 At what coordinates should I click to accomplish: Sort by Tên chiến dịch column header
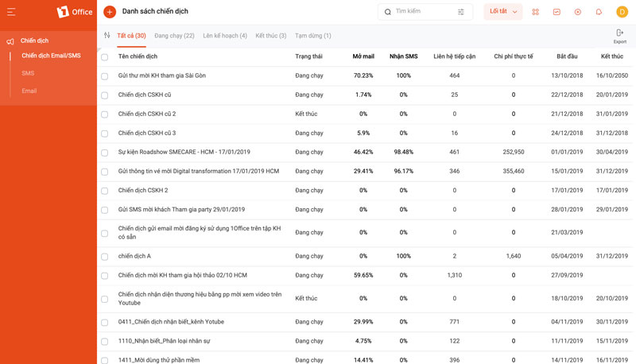tap(138, 56)
